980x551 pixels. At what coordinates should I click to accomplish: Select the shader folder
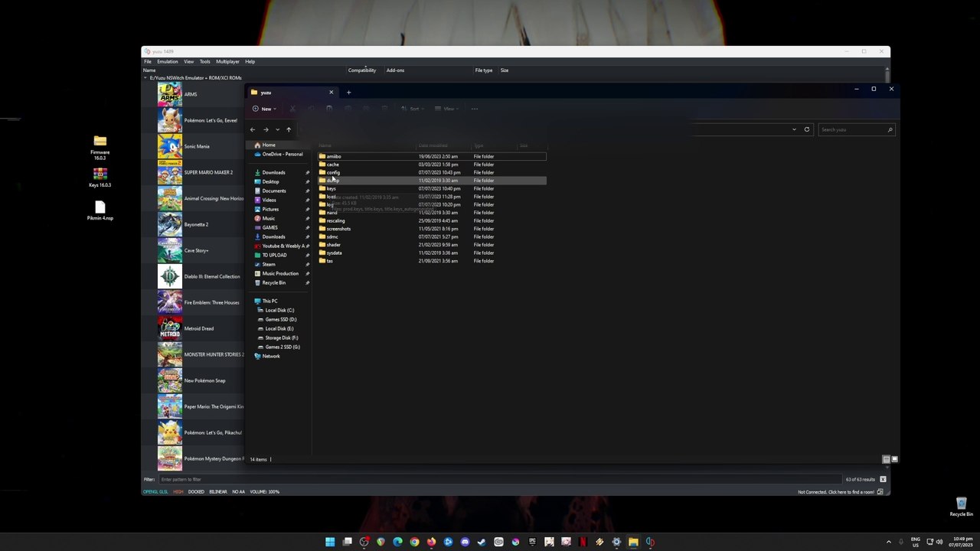433,245
